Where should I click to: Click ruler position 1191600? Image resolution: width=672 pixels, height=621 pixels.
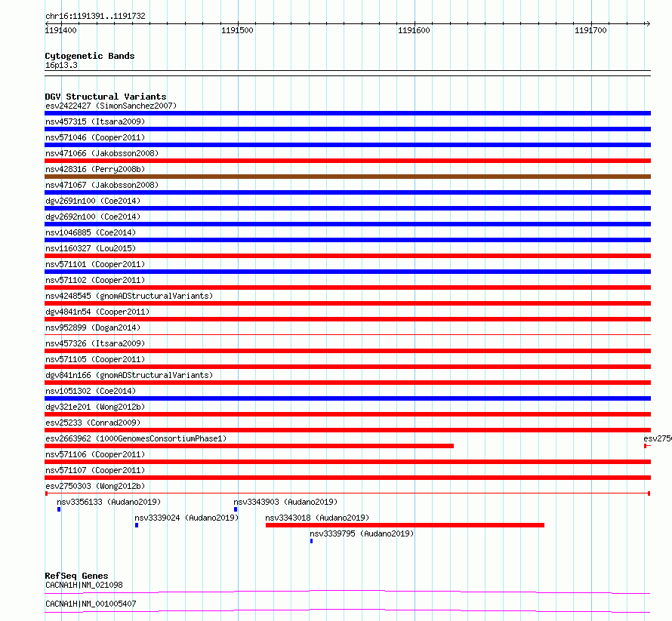click(x=414, y=30)
